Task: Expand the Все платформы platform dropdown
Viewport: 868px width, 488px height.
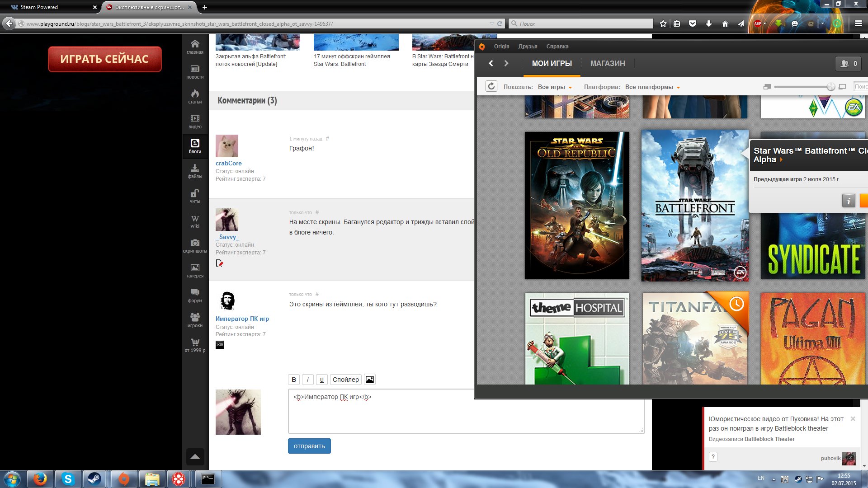Action: pos(652,87)
